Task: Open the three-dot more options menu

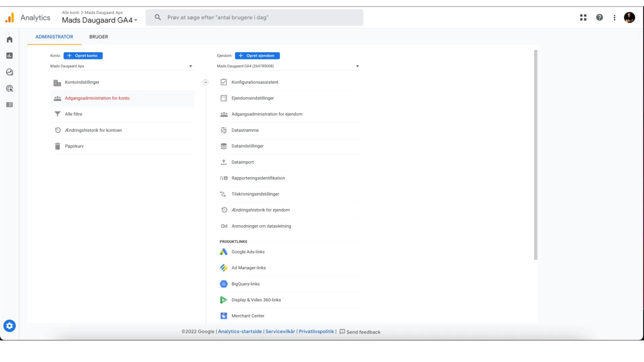Action: [614, 18]
